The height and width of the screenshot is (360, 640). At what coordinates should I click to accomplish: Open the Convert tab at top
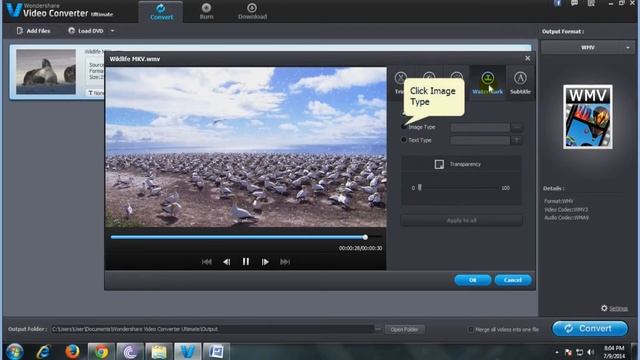[161, 12]
